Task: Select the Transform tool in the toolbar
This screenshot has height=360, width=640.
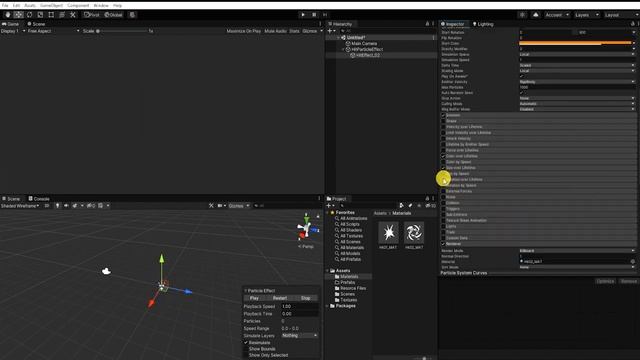Action: pos(62,15)
